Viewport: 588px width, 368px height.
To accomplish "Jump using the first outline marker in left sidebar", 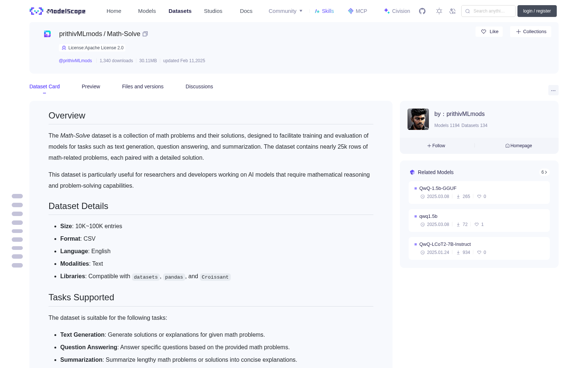I will (17, 196).
